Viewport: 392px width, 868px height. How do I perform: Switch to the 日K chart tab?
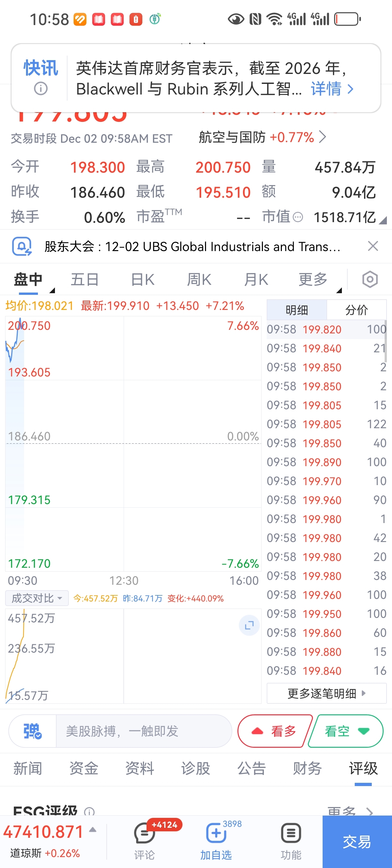[142, 279]
